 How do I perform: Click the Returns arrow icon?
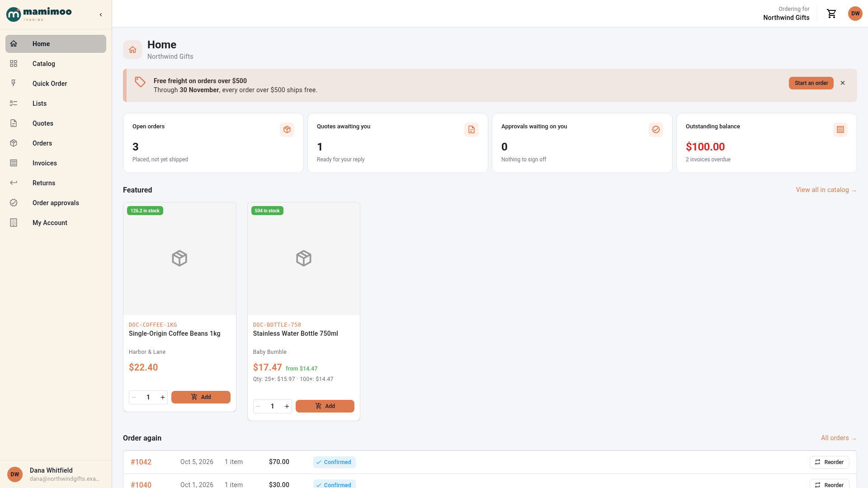click(x=14, y=183)
